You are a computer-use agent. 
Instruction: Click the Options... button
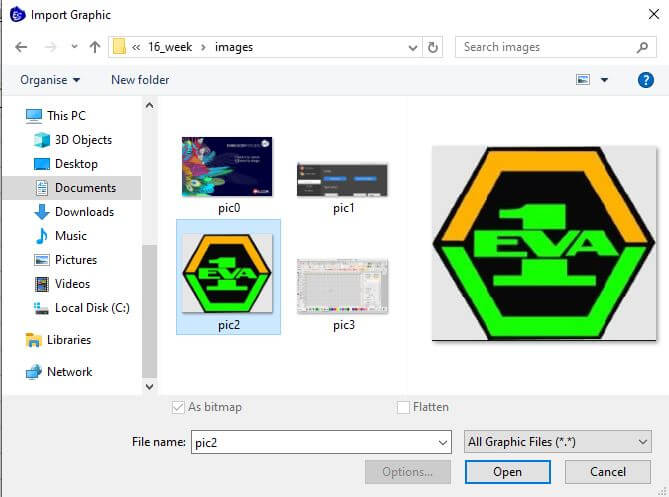point(407,472)
